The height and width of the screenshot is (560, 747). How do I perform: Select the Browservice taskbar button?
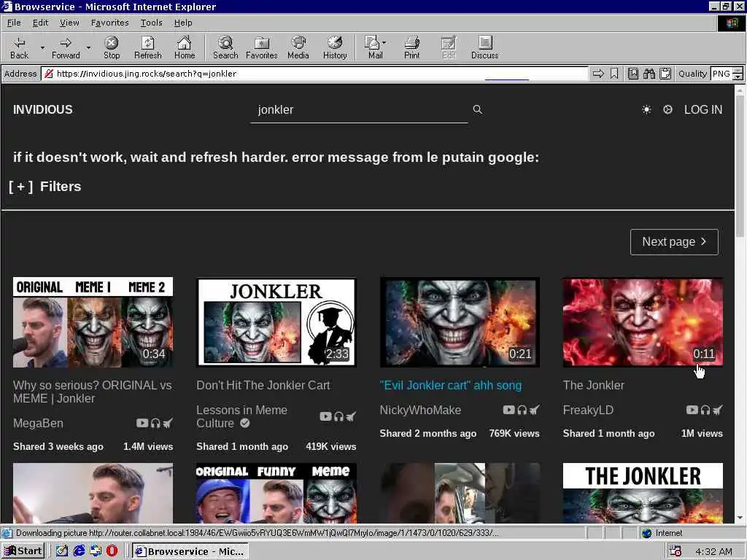[190, 551]
